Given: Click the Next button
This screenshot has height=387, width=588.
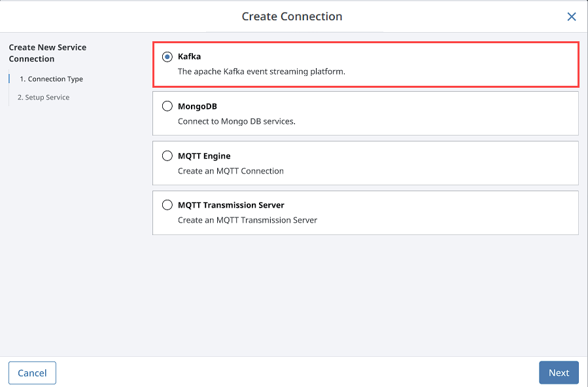Looking at the screenshot, I should point(559,373).
